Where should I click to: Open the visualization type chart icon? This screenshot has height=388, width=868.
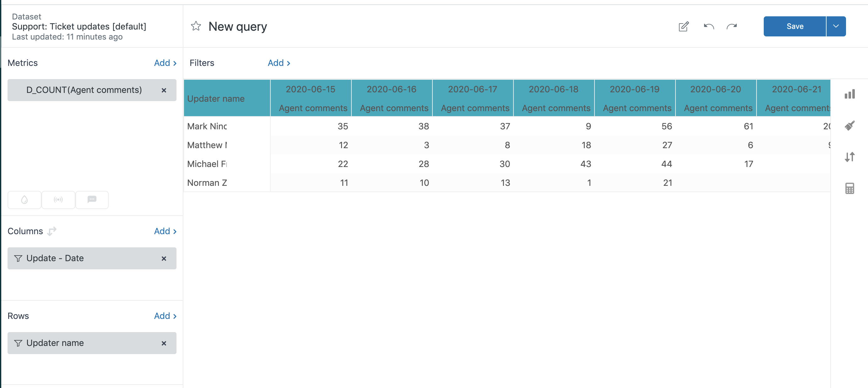coord(849,94)
